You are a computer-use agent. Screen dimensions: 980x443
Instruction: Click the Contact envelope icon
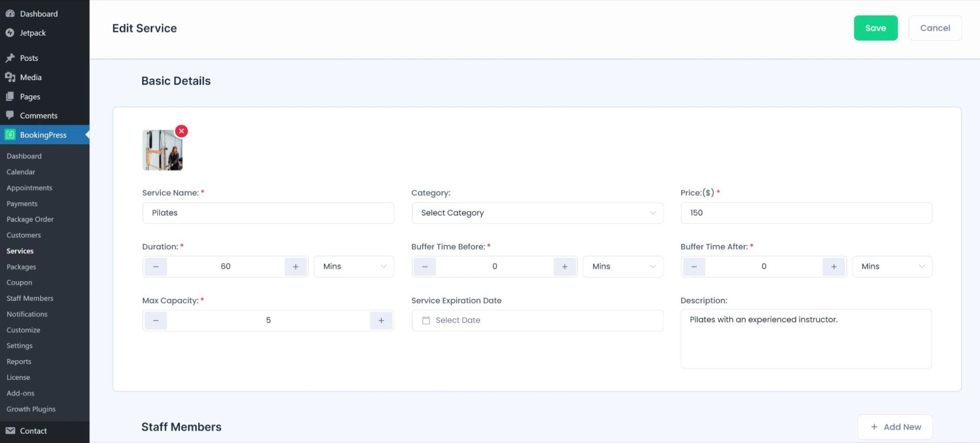10,431
